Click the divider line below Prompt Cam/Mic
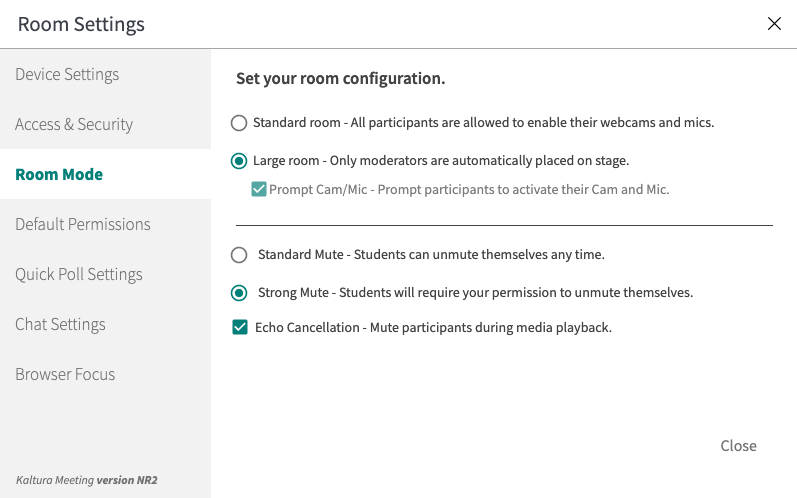 click(x=504, y=225)
